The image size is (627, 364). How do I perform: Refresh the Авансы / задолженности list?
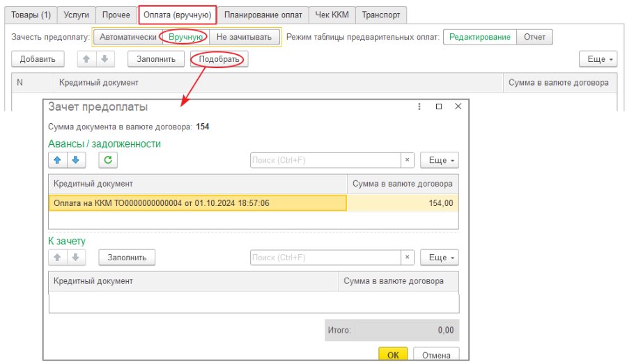[108, 160]
